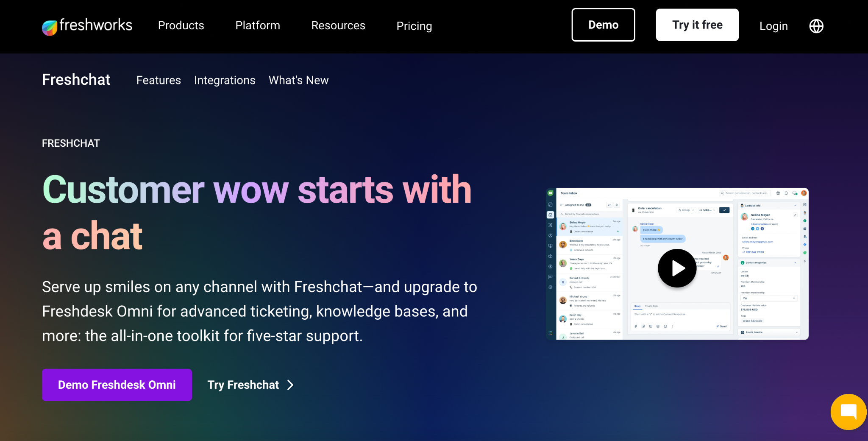Open the Features tab
Viewport: 868px width, 441px height.
(159, 80)
